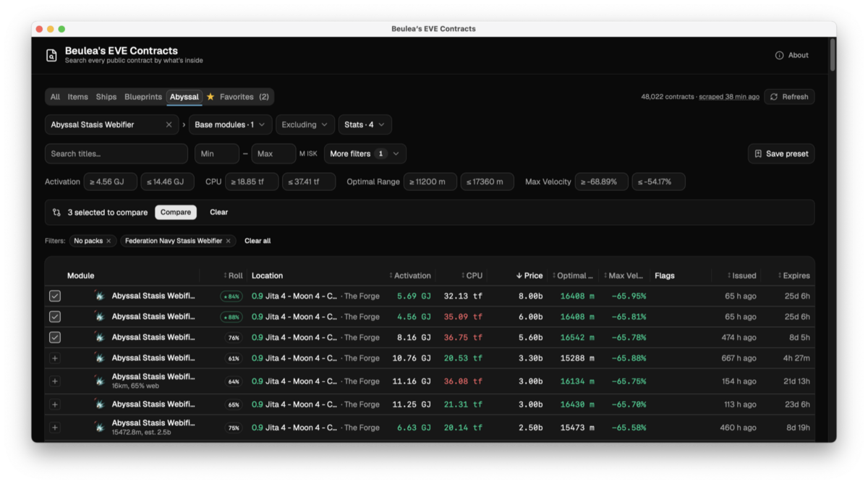This screenshot has height=484, width=868.
Task: Click webifier icon in the 5.60b row
Action: point(99,337)
